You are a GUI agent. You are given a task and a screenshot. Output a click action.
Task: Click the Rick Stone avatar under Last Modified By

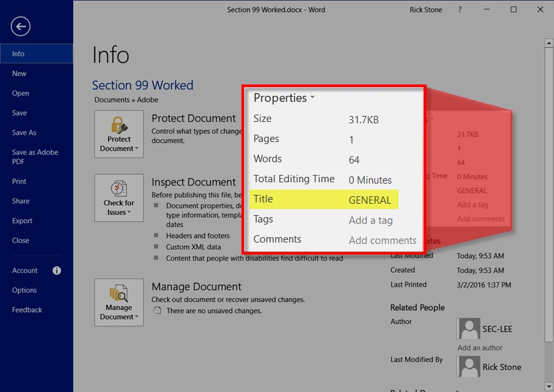click(x=469, y=367)
